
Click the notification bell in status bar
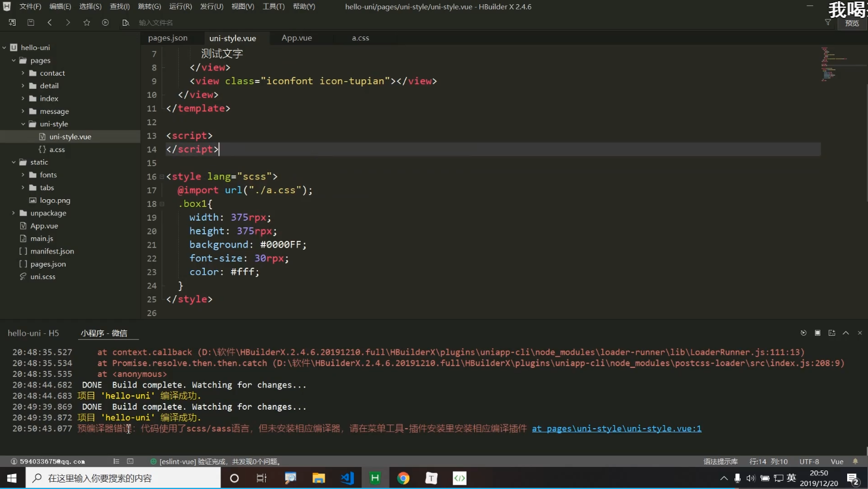point(855,462)
